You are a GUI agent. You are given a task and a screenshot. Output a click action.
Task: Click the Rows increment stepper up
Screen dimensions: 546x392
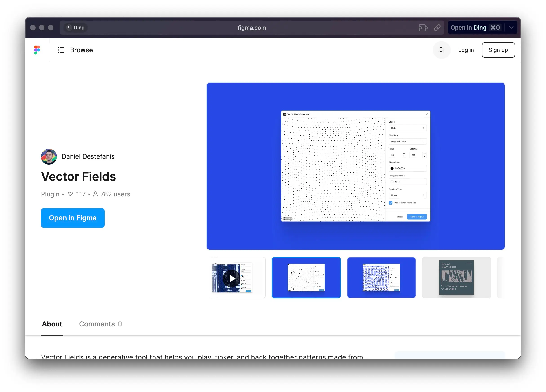pyautogui.click(x=404, y=153)
